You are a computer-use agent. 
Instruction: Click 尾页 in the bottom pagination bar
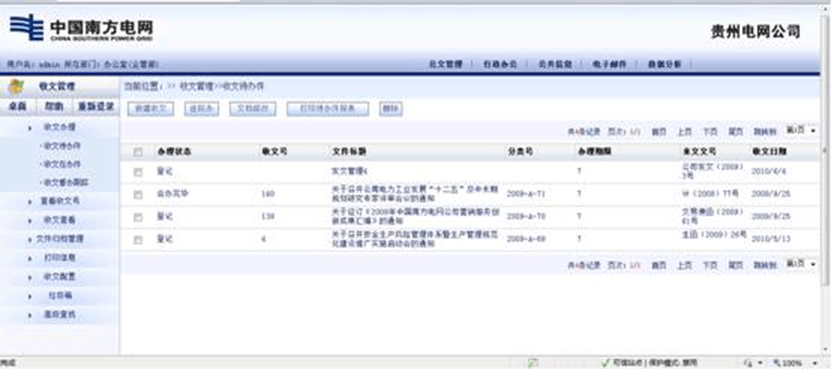[x=736, y=265]
